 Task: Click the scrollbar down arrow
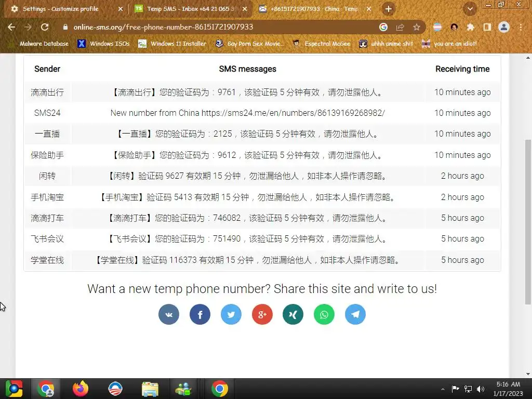point(528,374)
